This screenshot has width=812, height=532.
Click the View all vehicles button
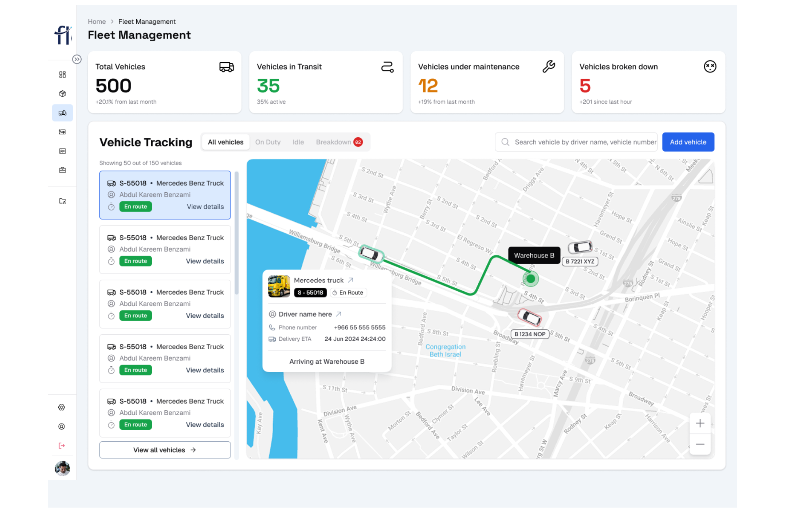coord(165,450)
